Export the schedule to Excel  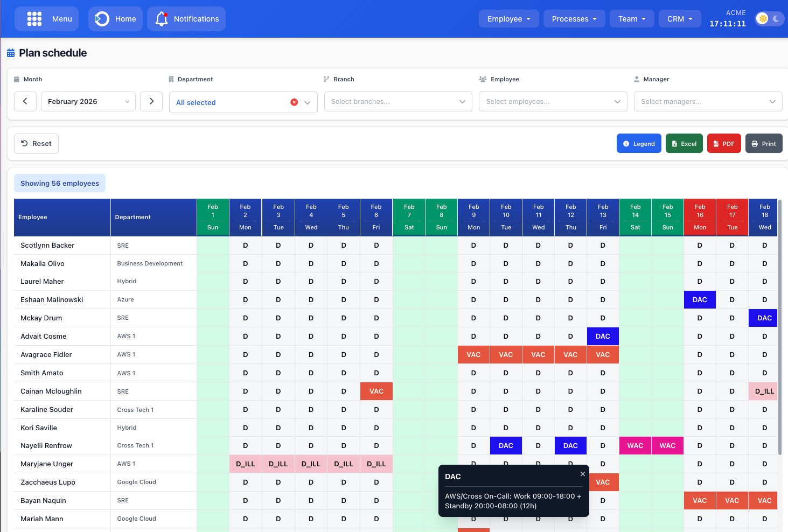[684, 143]
